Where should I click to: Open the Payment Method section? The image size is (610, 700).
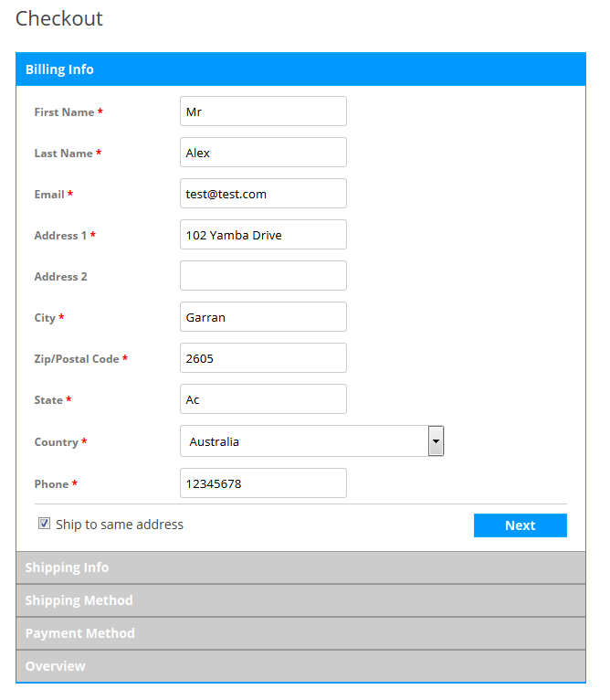[x=300, y=633]
